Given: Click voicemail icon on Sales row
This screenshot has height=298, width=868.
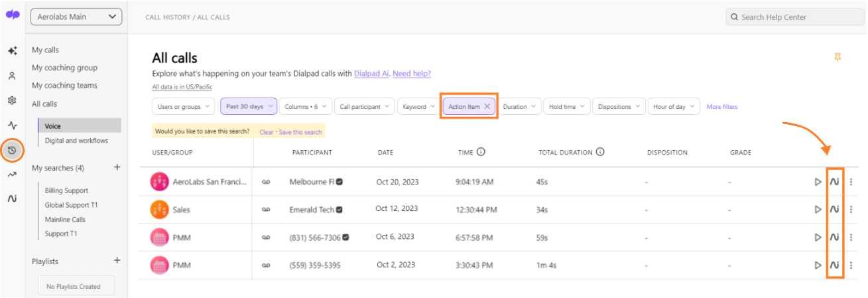Looking at the screenshot, I should [x=266, y=209].
